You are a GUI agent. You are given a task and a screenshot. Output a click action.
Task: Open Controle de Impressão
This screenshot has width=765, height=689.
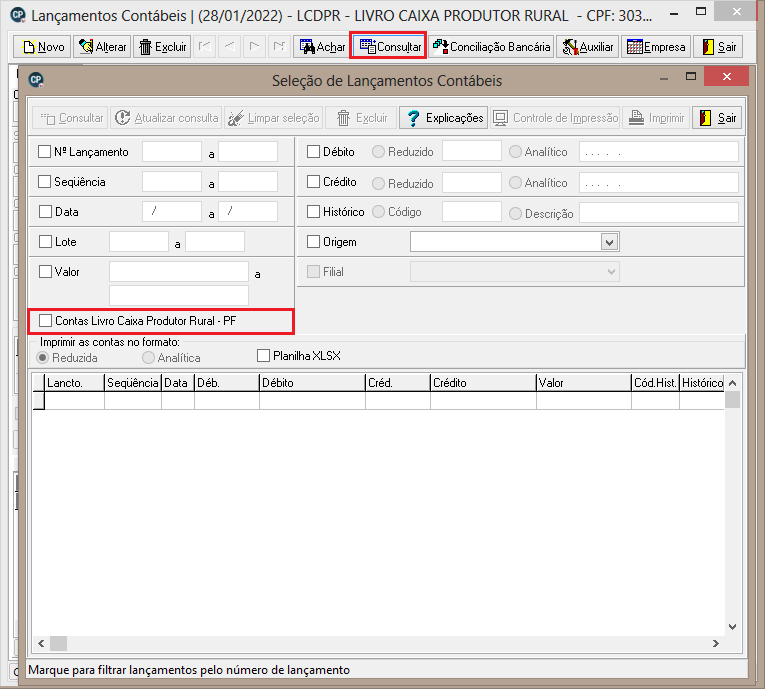[555, 118]
